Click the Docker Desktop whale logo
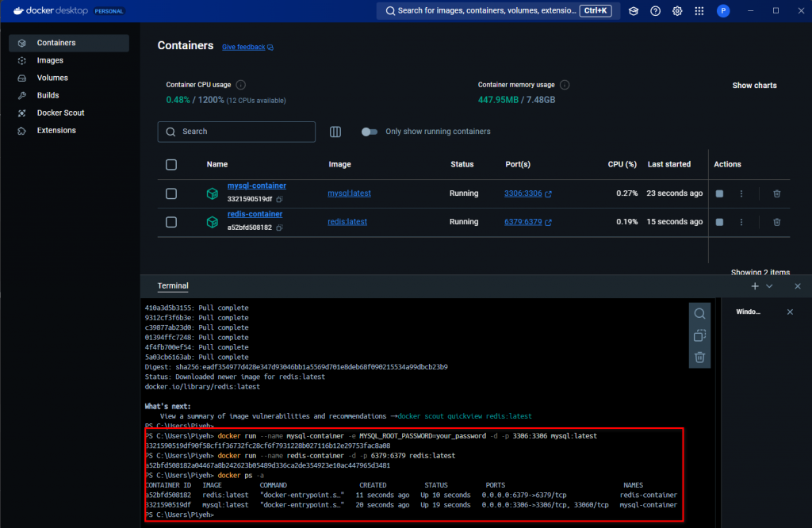Screen dimensions: 812x528 (x=18, y=11)
